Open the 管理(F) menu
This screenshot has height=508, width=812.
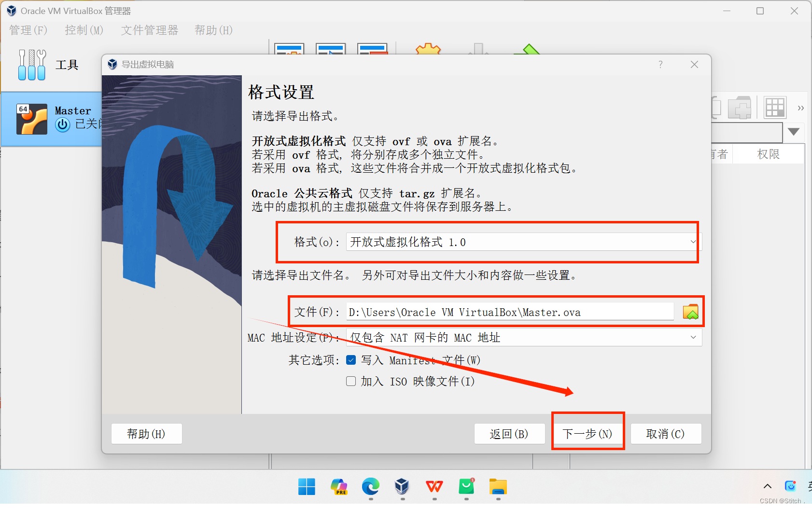(28, 30)
